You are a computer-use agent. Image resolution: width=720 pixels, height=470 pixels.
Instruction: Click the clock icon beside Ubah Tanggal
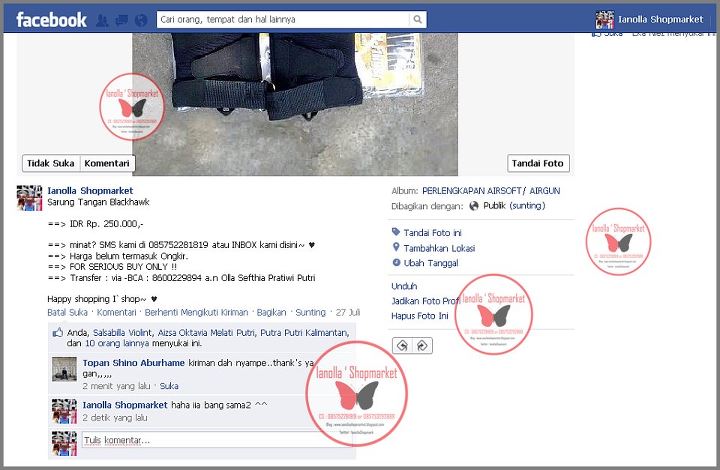click(396, 263)
